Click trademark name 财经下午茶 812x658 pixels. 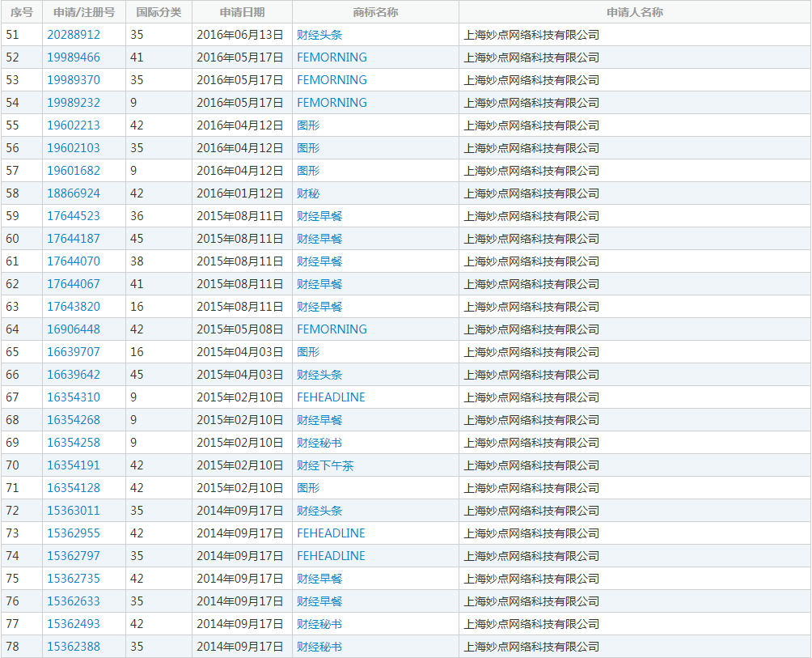point(325,465)
